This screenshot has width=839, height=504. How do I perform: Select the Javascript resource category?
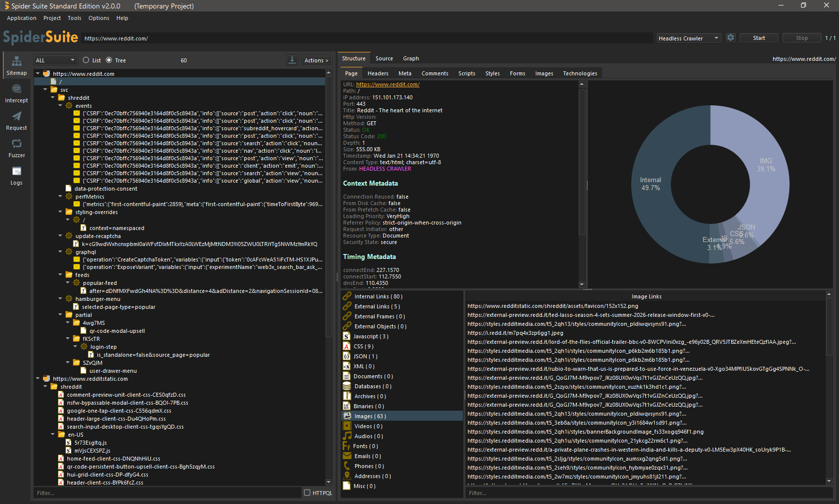click(x=371, y=336)
